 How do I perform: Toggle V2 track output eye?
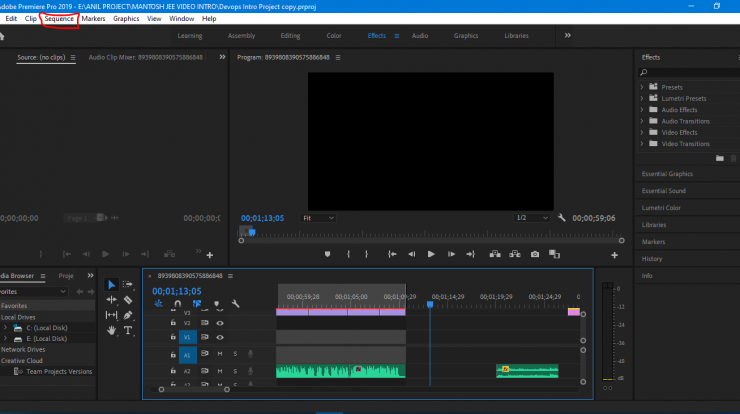click(220, 323)
